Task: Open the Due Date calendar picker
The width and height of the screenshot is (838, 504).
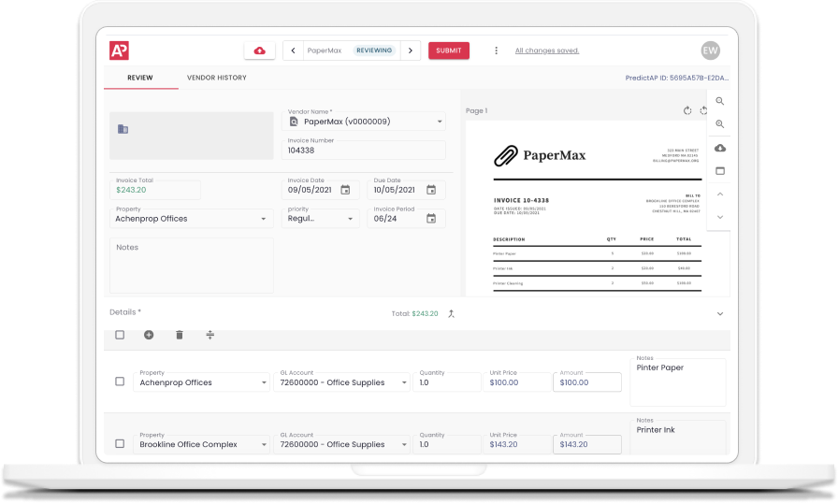Action: 431,190
